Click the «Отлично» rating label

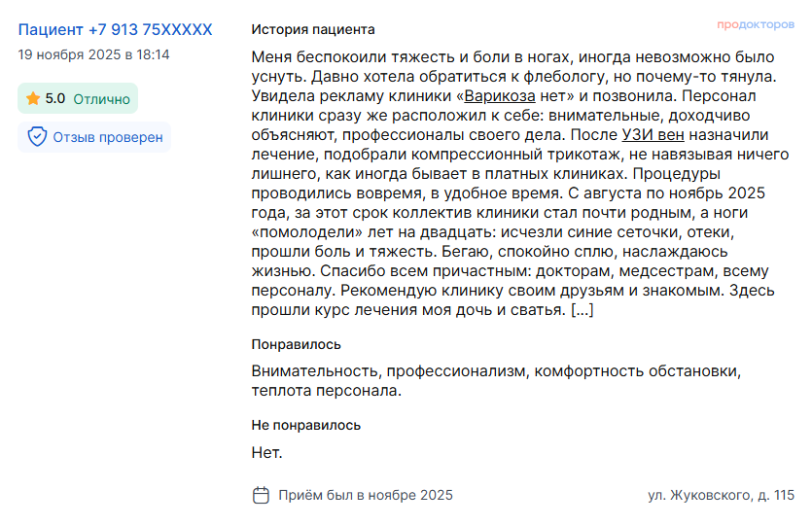(x=101, y=98)
